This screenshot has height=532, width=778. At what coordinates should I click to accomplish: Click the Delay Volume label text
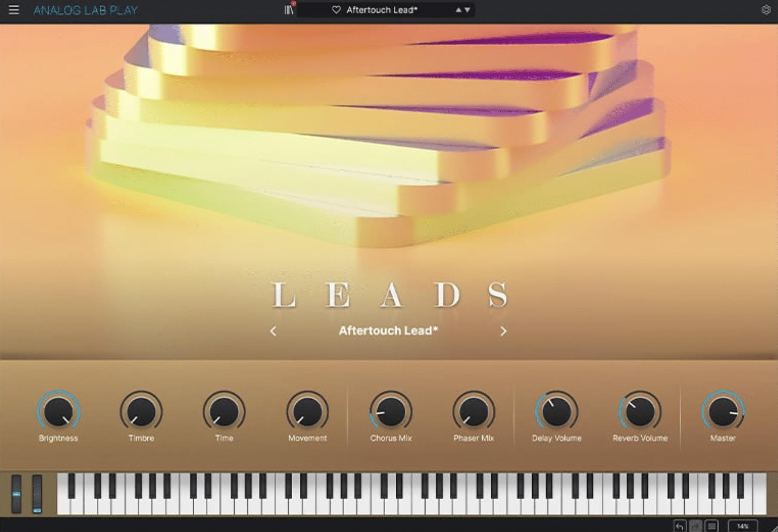point(557,438)
